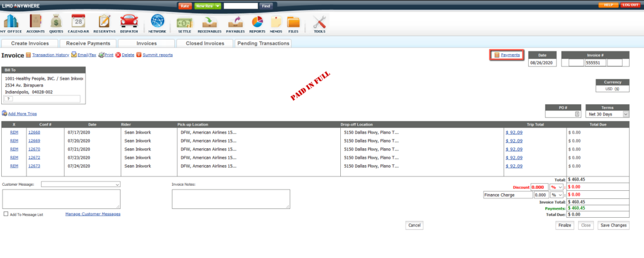Click Manage Customer Messages link
This screenshot has width=644, height=258.
click(93, 213)
